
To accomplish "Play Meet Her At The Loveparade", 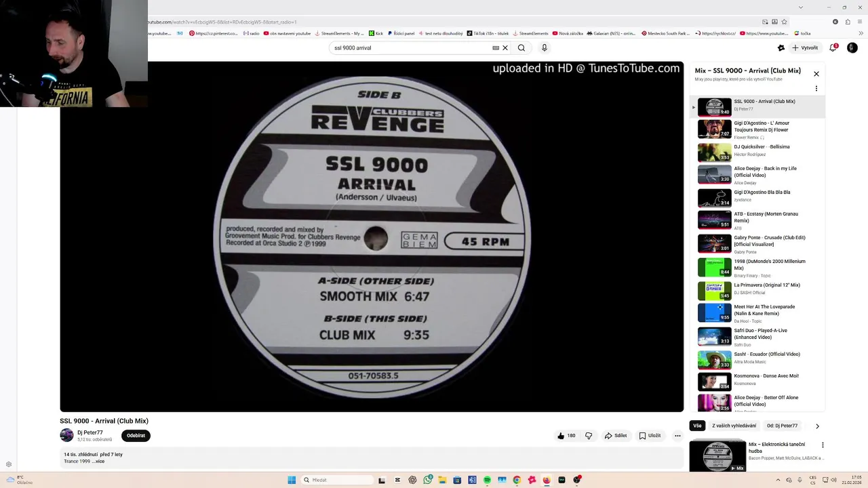I will tap(758, 313).
